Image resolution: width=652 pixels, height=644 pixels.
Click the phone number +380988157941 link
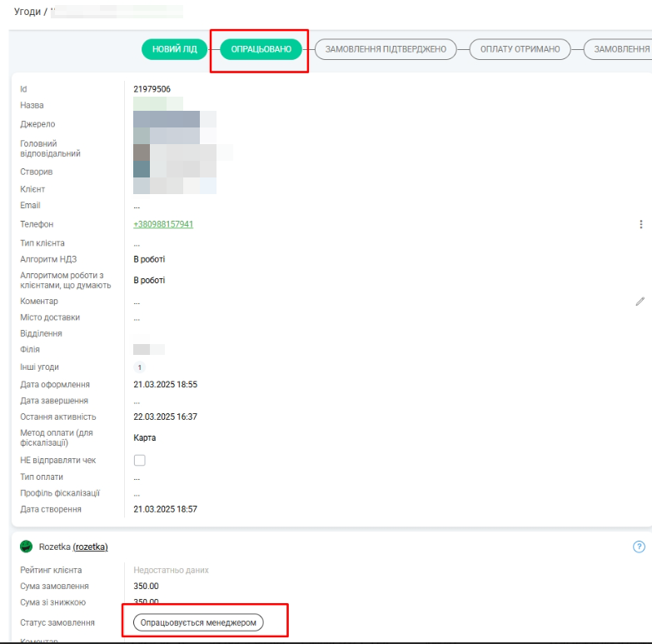163,224
